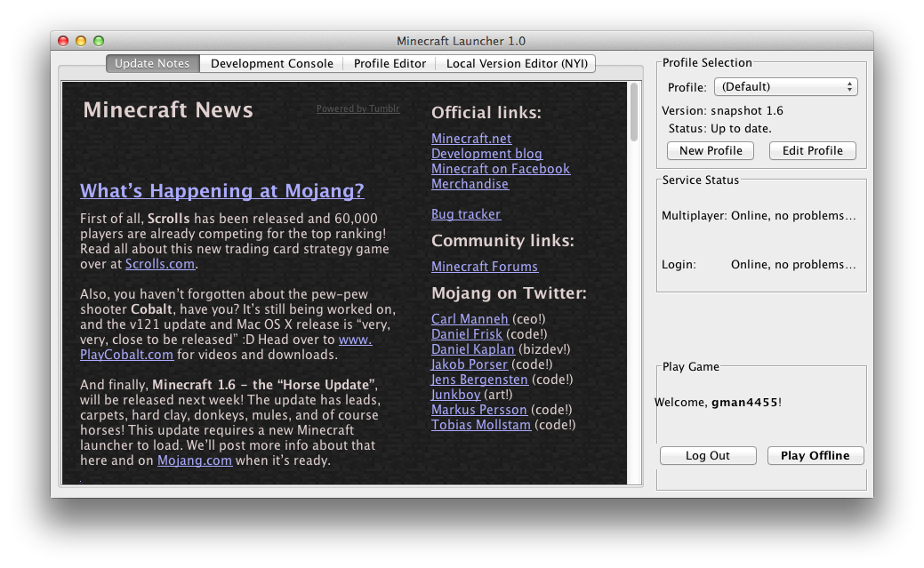Click the Welcome, gman4455! text
The height and width of the screenshot is (568, 924).
tap(719, 403)
